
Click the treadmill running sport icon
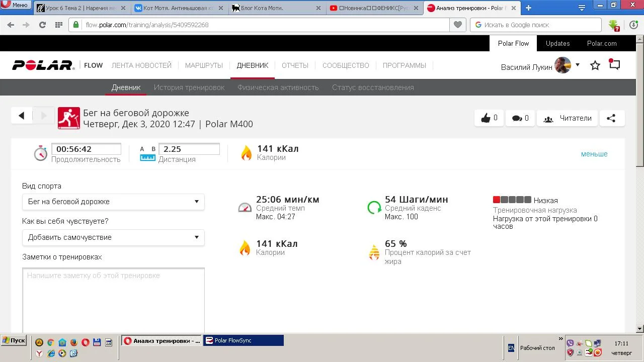point(69,118)
